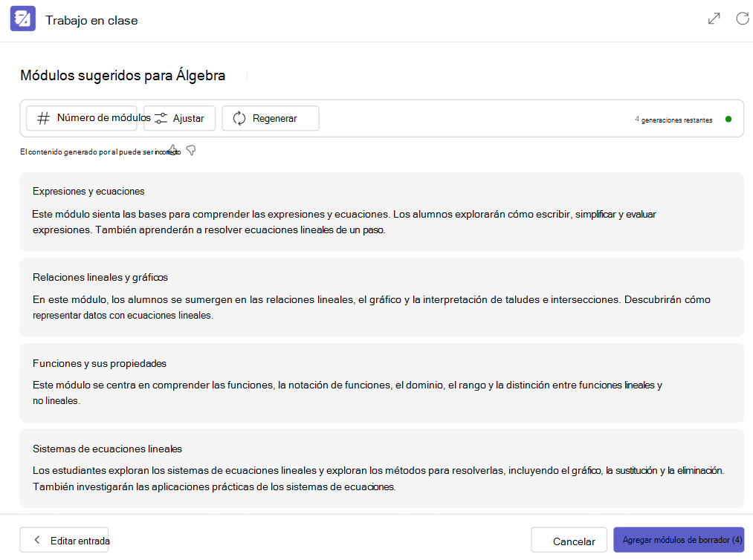Viewport: 753px width, 560px height.
Task: Click the Trabajo en clase title text
Action: (91, 21)
